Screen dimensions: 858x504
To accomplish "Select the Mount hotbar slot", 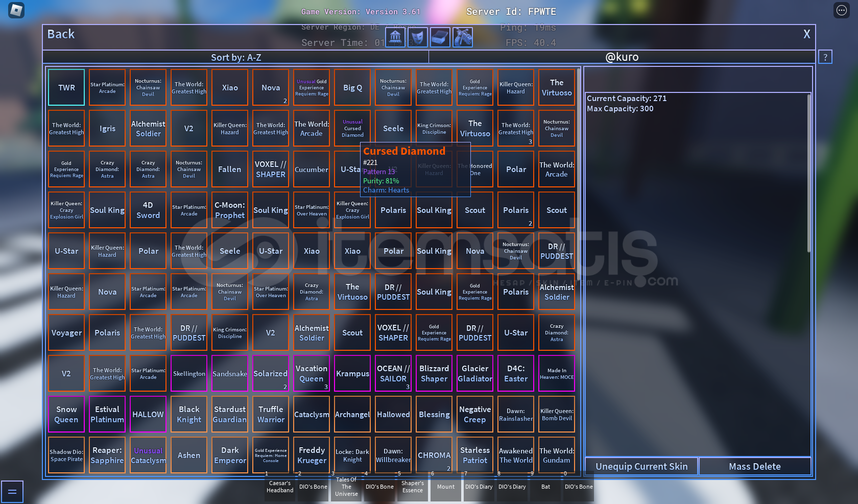I will click(446, 487).
